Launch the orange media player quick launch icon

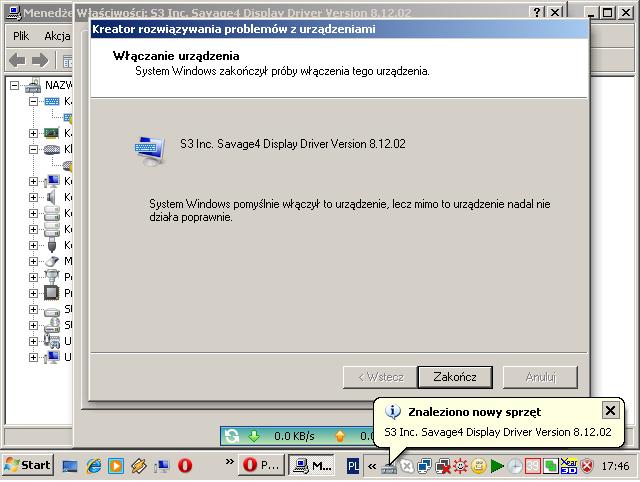(x=116, y=466)
